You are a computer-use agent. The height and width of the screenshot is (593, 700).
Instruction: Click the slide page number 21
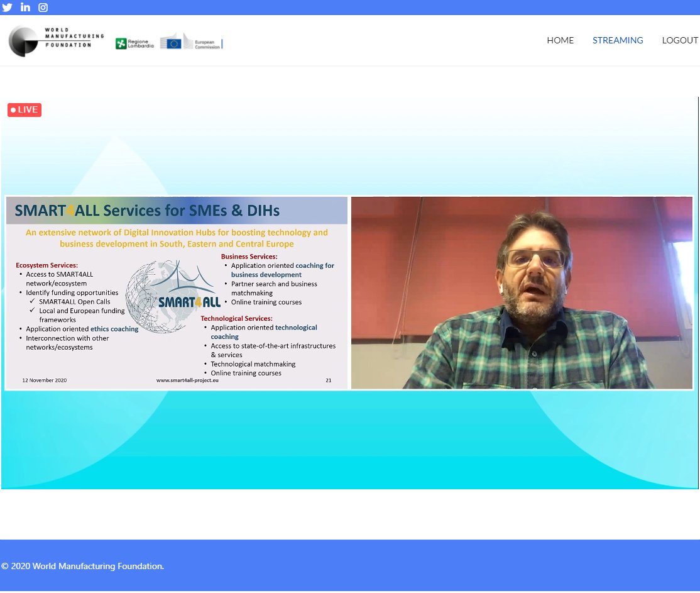(x=329, y=380)
